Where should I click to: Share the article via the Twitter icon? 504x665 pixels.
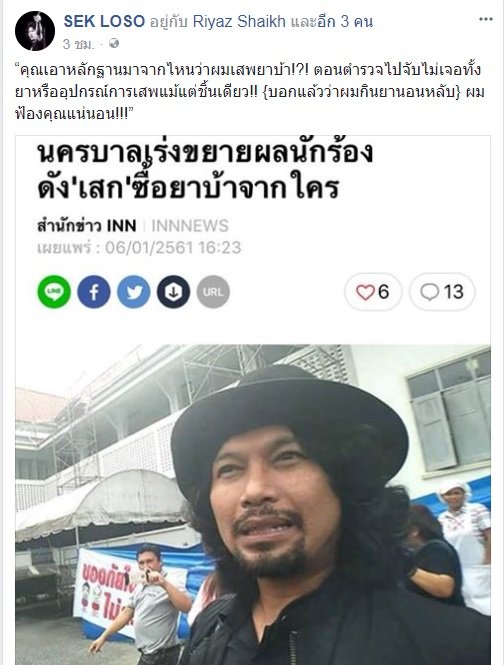click(134, 292)
